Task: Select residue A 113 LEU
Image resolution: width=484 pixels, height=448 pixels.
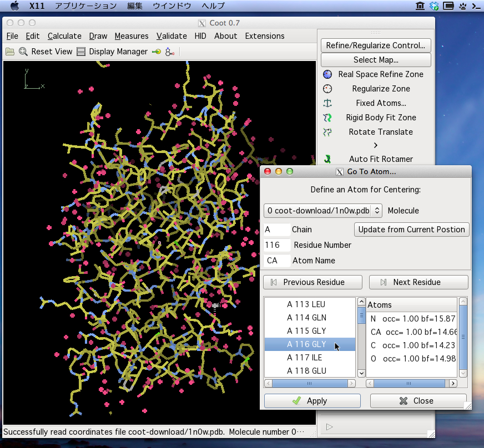Action: click(x=310, y=304)
